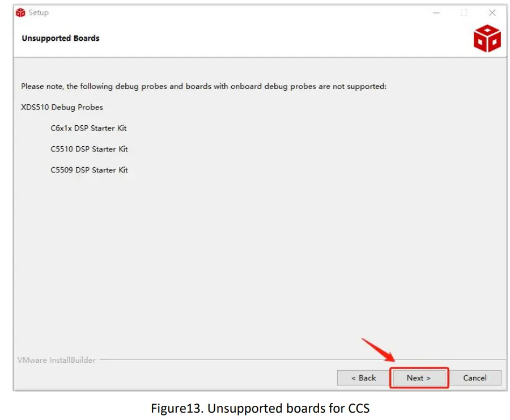
Task: Click the Unsupported Boards heading
Action: click(61, 38)
